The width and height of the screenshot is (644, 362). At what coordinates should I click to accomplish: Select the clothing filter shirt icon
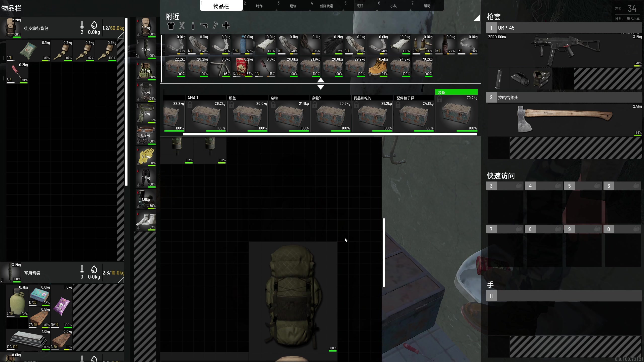(171, 26)
